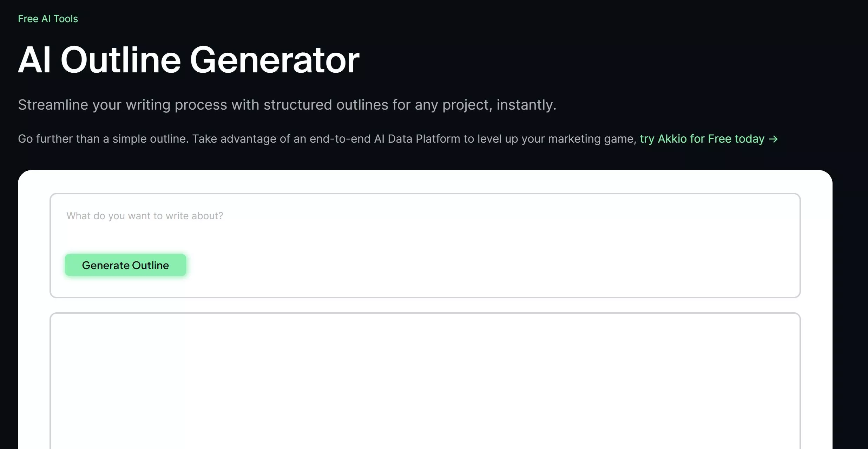Click the 'Free AI Tools' label
This screenshot has height=449, width=868.
[48, 18]
